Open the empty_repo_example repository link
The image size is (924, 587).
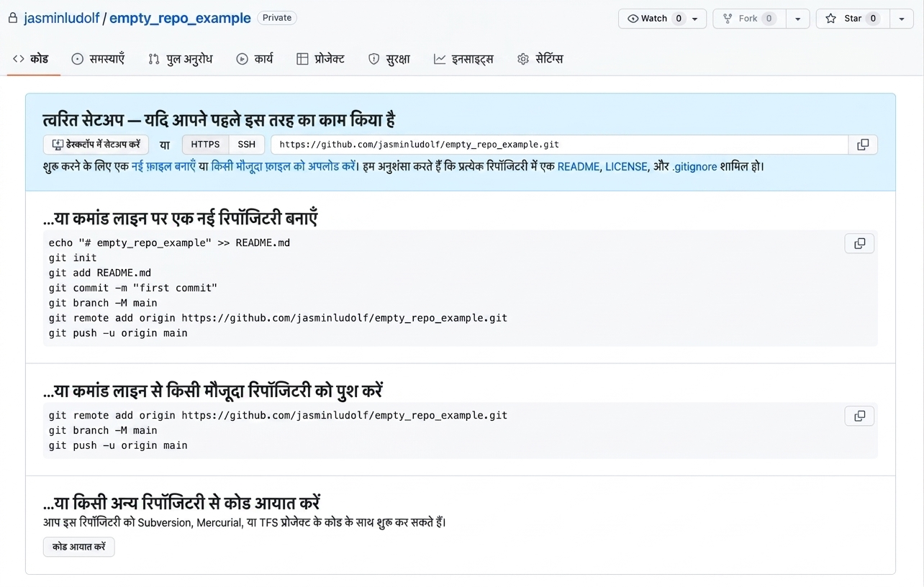[180, 18]
